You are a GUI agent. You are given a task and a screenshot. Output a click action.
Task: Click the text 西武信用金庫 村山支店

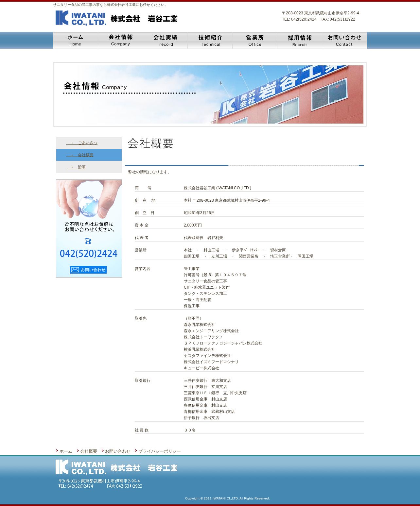[205, 399]
